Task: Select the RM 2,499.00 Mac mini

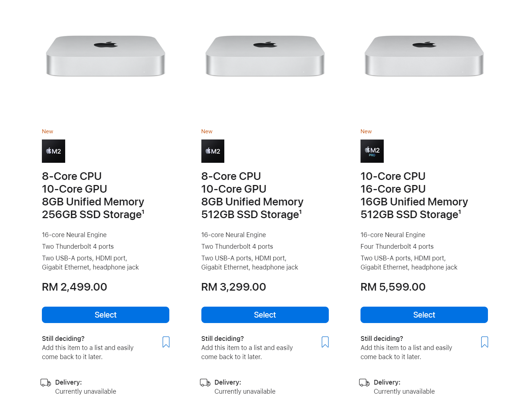Action: point(106,315)
